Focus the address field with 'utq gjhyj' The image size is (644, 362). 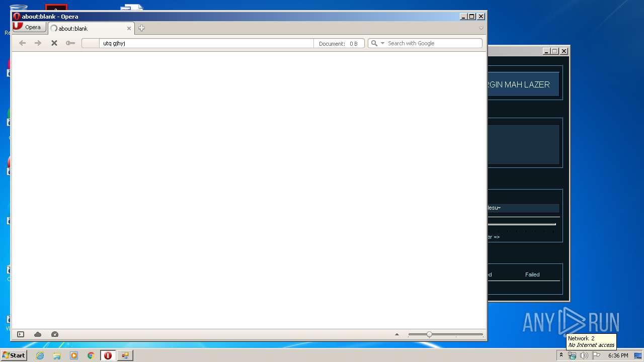[206, 43]
